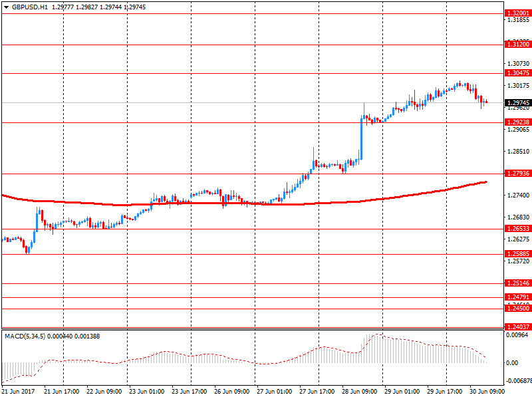
Task: Click the 1.27400 price scale value
Action: [x=518, y=195]
